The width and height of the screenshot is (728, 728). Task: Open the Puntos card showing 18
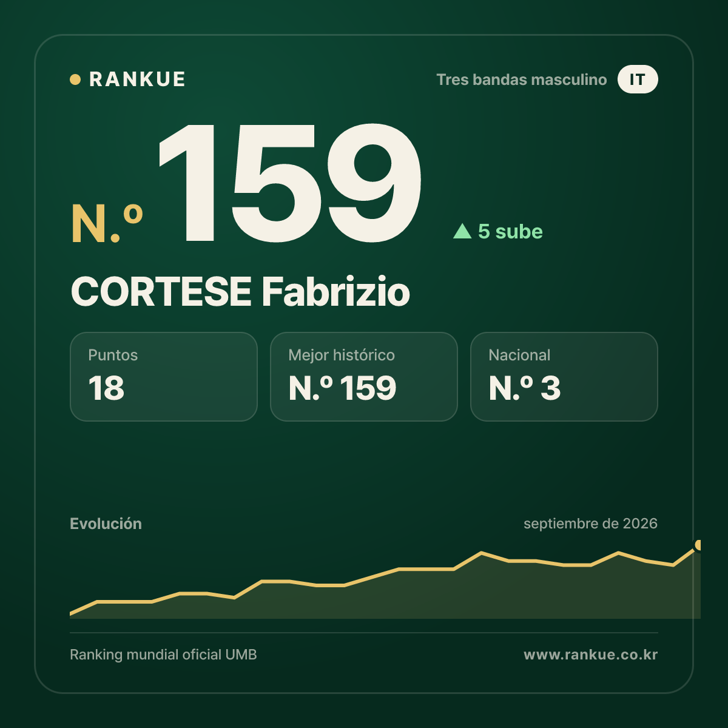tap(164, 377)
